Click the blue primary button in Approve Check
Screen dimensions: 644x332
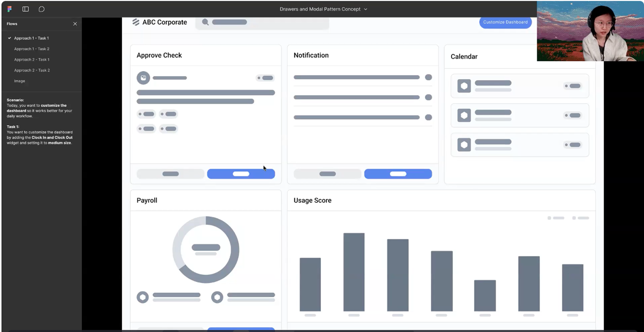tap(241, 174)
